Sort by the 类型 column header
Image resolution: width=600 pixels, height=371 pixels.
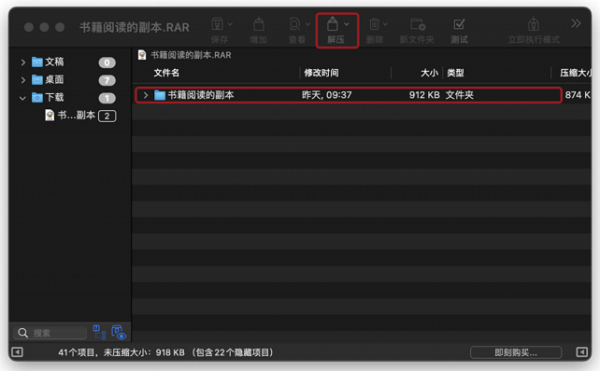click(455, 73)
